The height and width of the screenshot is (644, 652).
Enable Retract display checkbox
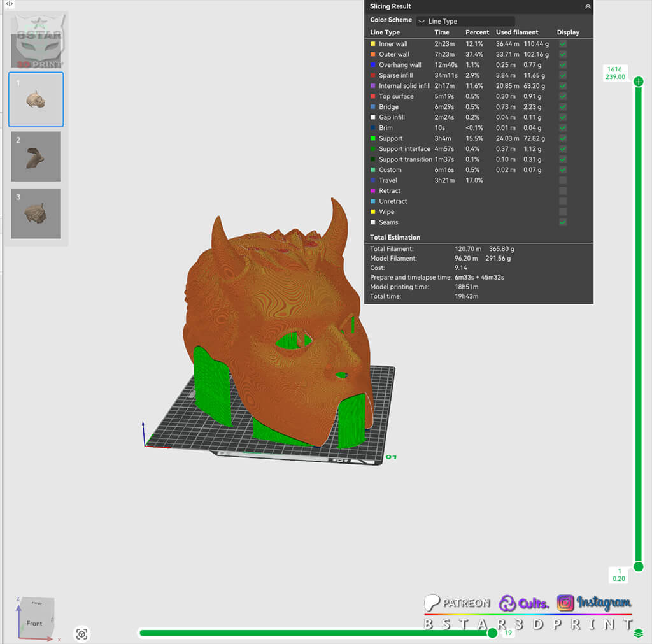click(563, 190)
